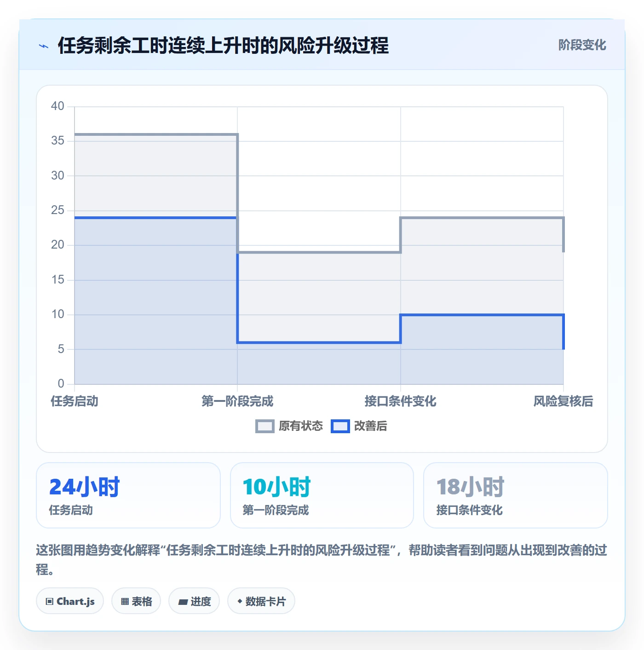This screenshot has width=644, height=650.
Task: Click the 改善后 legend label
Action: point(371,426)
